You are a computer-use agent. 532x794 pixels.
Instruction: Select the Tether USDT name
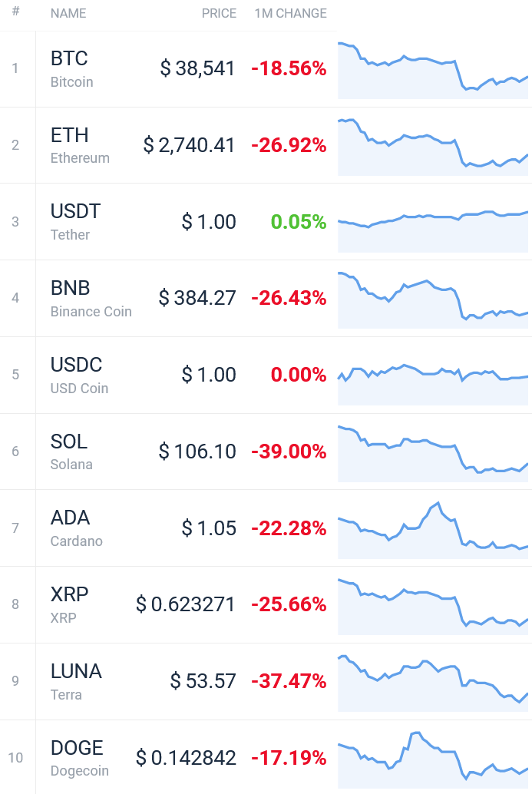76,222
